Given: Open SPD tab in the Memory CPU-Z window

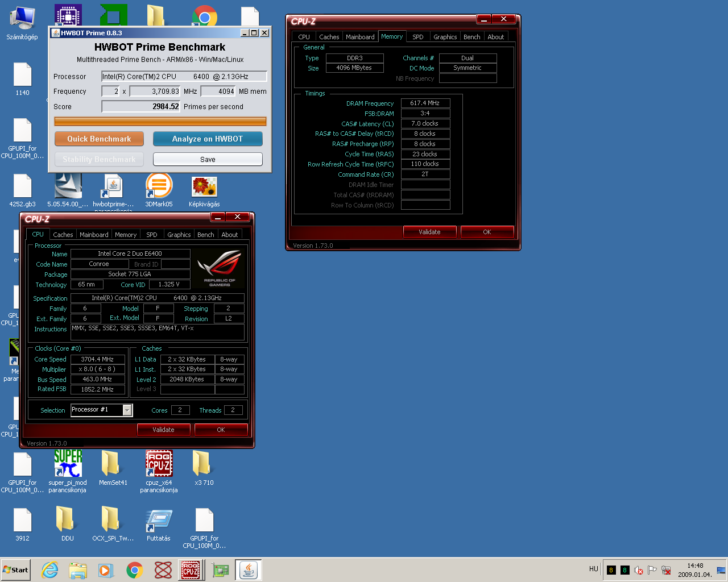Looking at the screenshot, I should click(418, 37).
